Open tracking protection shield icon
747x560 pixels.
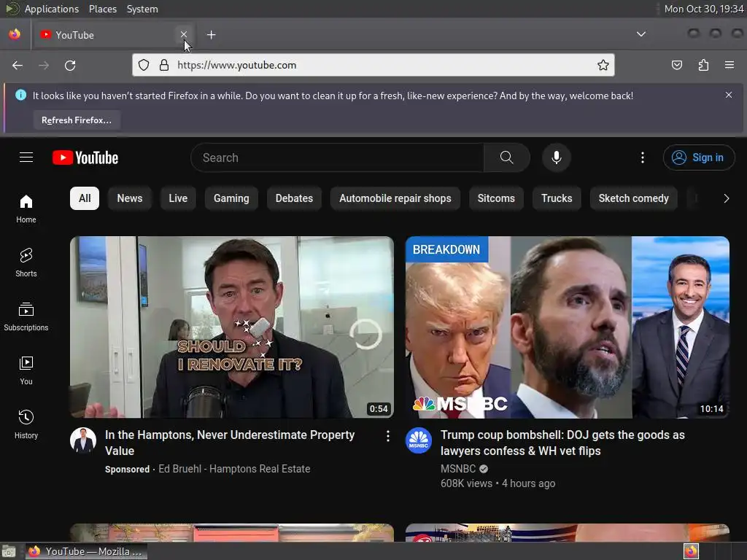coord(144,65)
